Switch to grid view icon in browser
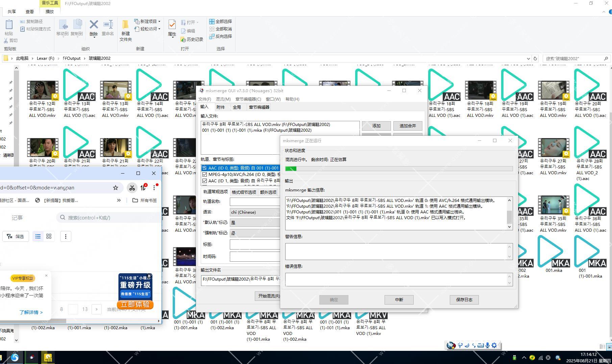The width and height of the screenshot is (612, 364). coord(49,236)
